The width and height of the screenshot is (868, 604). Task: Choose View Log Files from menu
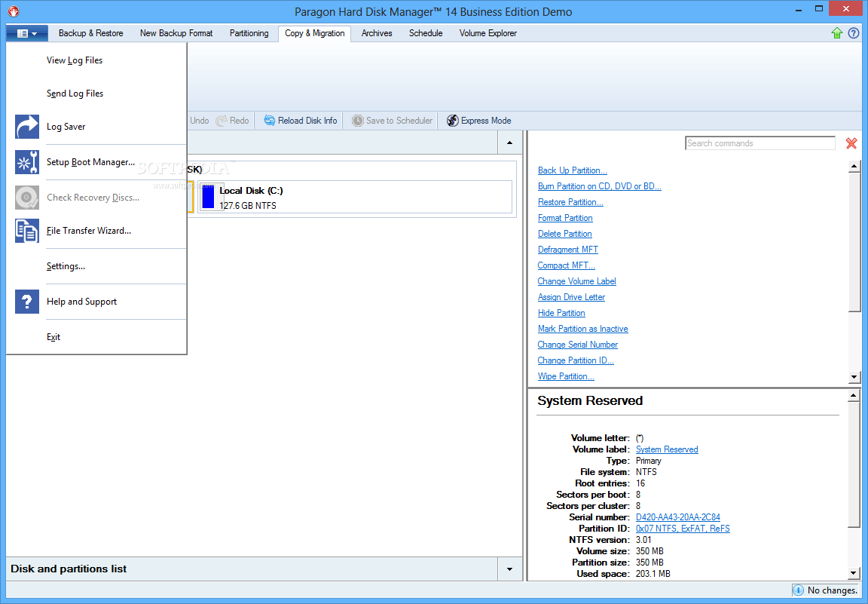(x=75, y=60)
